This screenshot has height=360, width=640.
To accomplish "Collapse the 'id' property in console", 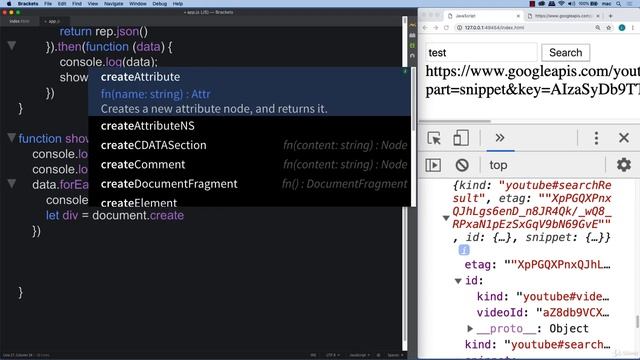I will (458, 281).
